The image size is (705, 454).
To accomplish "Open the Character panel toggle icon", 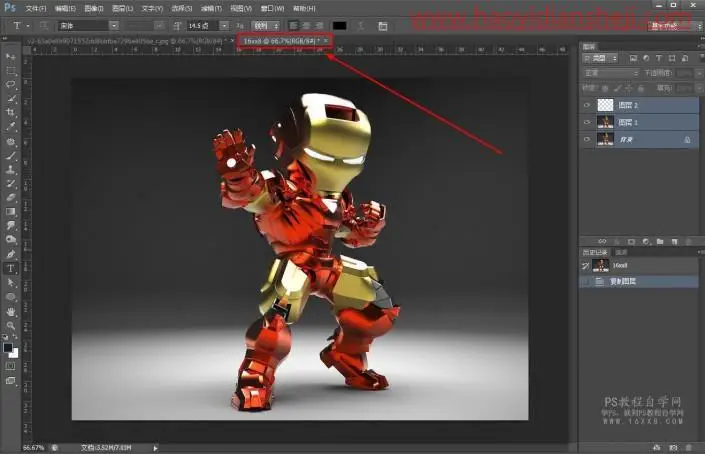I will [383, 26].
